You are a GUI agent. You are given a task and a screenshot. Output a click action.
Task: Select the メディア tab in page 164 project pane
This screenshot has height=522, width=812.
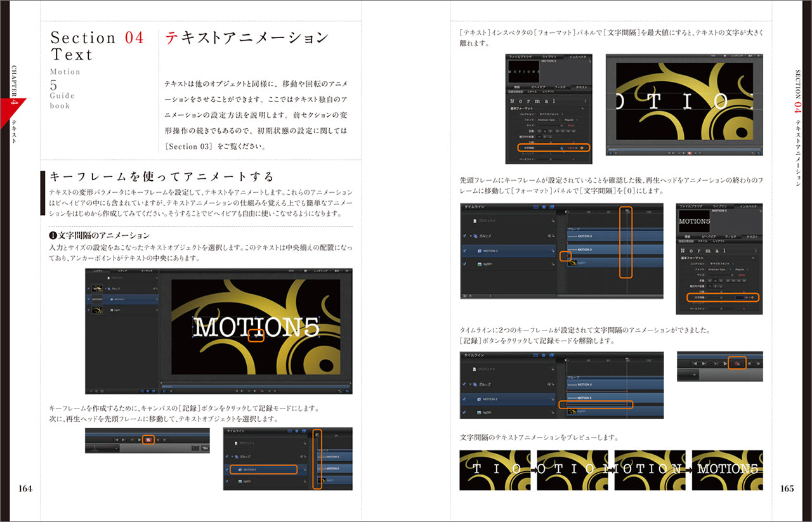(122, 271)
